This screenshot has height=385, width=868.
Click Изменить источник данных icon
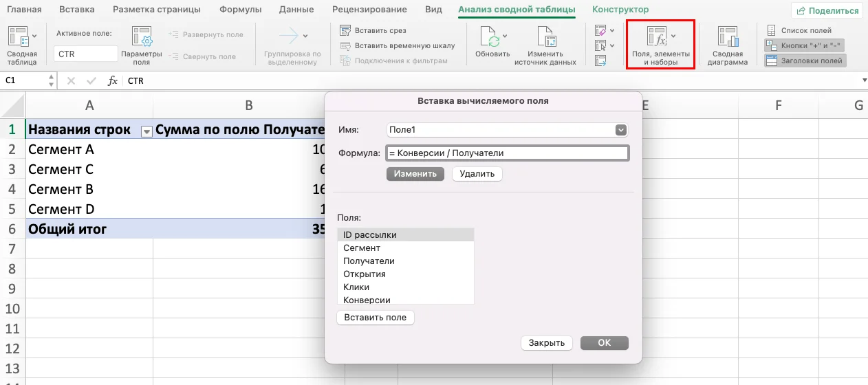pos(545,38)
